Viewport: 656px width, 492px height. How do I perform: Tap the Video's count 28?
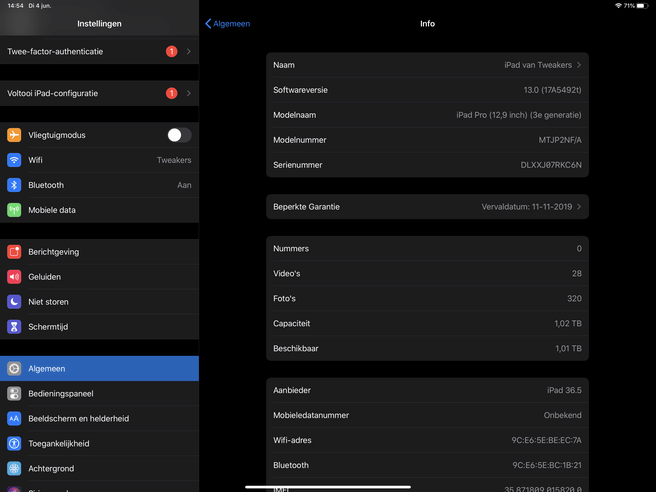(x=577, y=274)
